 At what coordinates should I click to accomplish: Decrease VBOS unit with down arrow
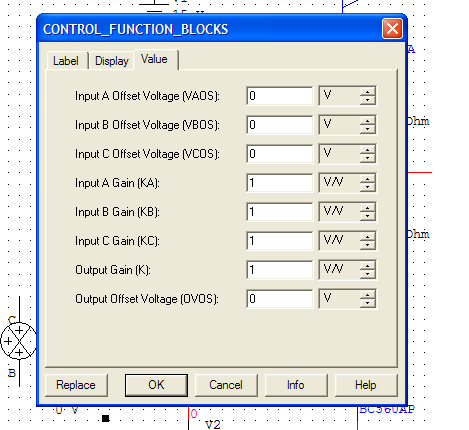tap(368, 129)
